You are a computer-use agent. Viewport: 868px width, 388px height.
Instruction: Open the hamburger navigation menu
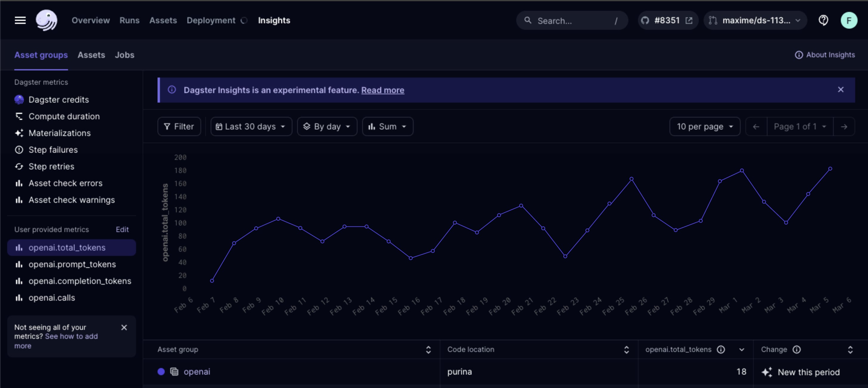point(20,20)
